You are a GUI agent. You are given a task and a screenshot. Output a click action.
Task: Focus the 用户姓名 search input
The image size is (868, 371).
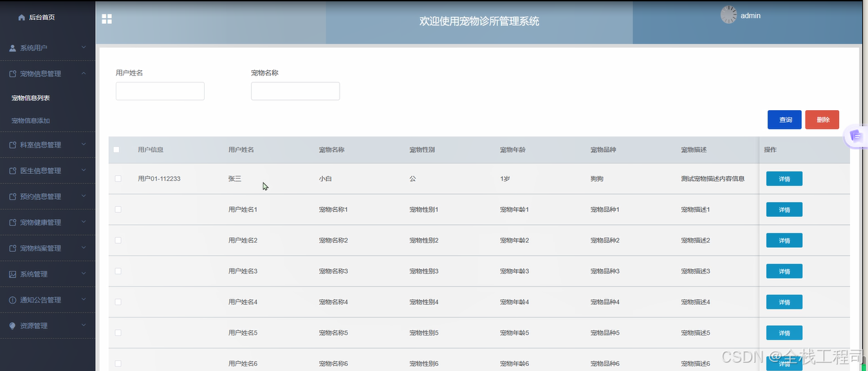click(x=160, y=91)
